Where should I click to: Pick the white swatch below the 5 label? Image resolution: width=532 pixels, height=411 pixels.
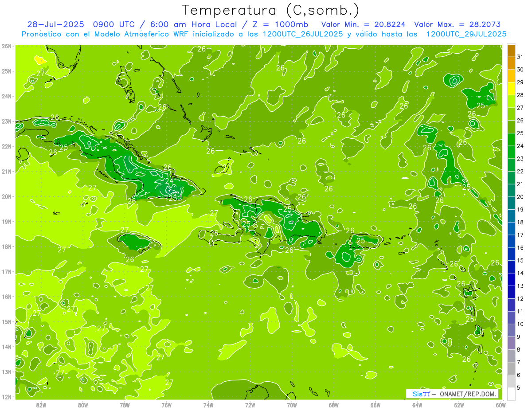pyautogui.click(x=511, y=394)
